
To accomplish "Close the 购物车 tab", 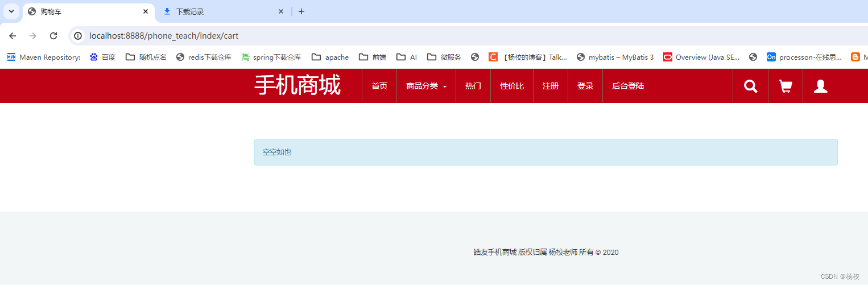I will click(146, 11).
